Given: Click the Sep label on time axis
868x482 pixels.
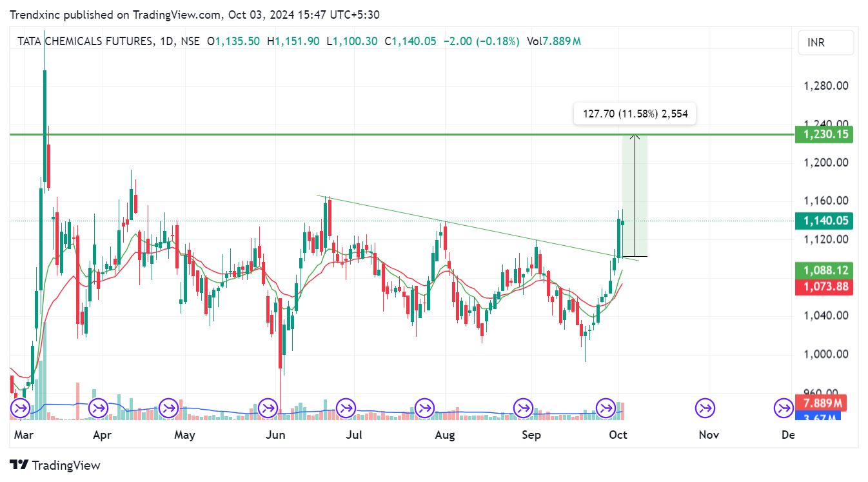Looking at the screenshot, I should [x=531, y=435].
